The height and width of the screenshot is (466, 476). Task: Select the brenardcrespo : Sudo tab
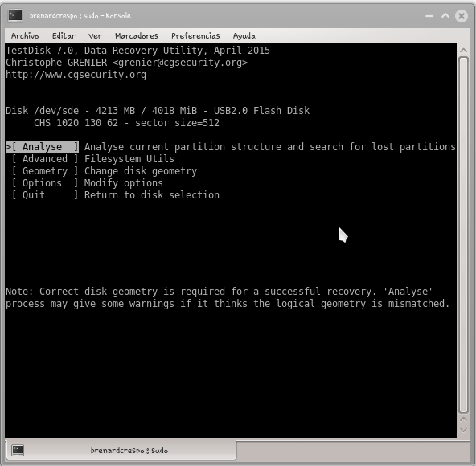click(x=121, y=450)
